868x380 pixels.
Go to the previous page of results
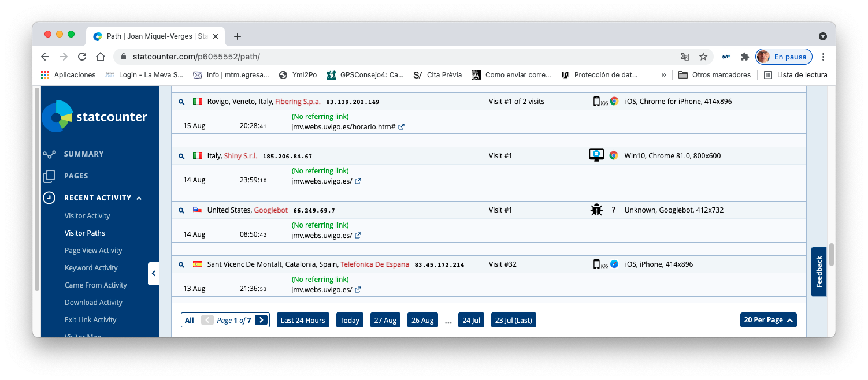[x=207, y=320]
